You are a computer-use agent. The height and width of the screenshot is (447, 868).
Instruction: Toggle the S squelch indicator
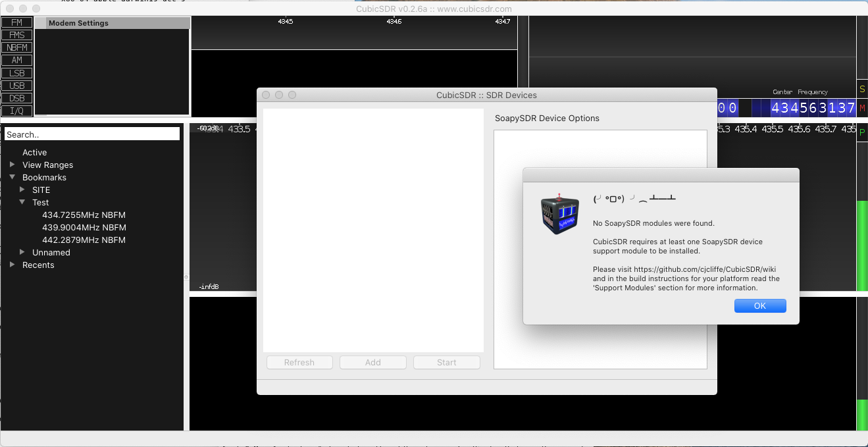[862, 89]
